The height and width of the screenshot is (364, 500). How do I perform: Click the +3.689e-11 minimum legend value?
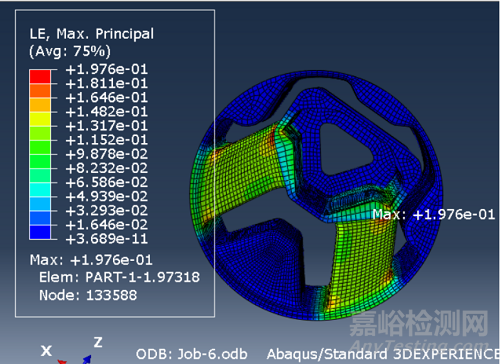[107, 239]
